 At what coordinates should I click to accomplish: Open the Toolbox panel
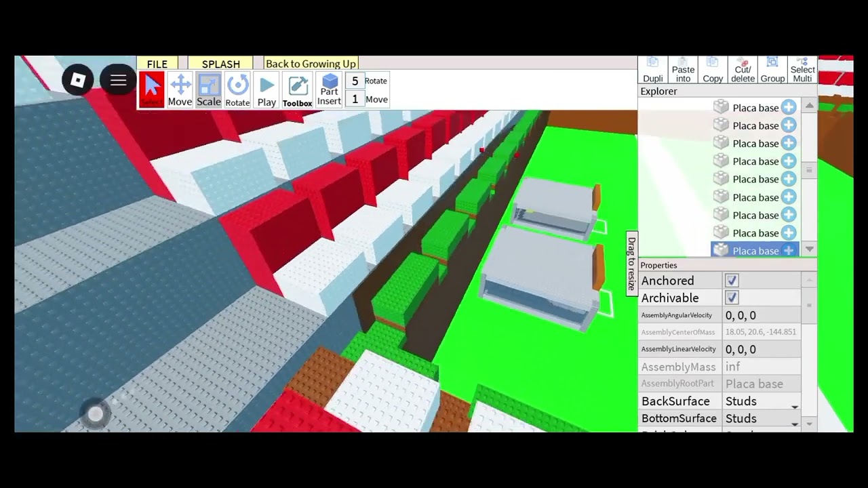pos(297,91)
